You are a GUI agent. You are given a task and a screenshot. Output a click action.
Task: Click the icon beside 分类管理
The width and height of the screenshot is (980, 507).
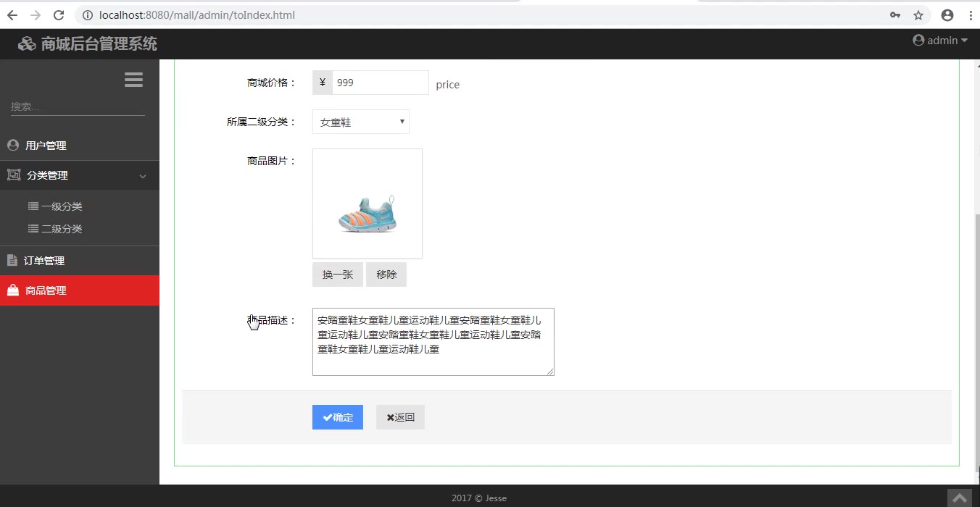click(14, 175)
